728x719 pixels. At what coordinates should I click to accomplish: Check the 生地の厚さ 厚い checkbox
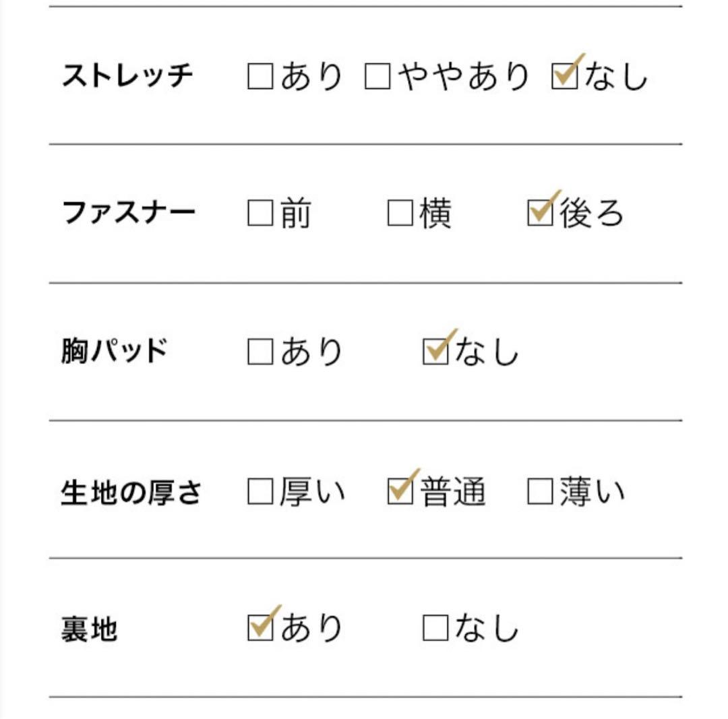(260, 491)
